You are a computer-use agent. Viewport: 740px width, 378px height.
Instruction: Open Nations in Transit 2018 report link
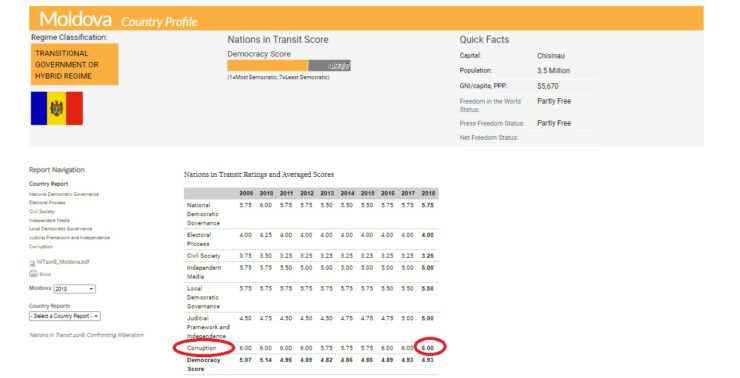(86, 335)
